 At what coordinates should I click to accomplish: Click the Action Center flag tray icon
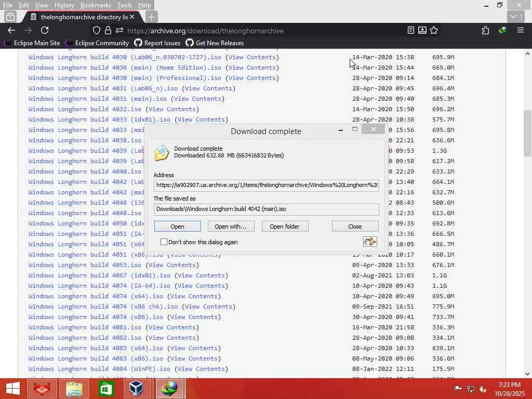[x=458, y=389]
